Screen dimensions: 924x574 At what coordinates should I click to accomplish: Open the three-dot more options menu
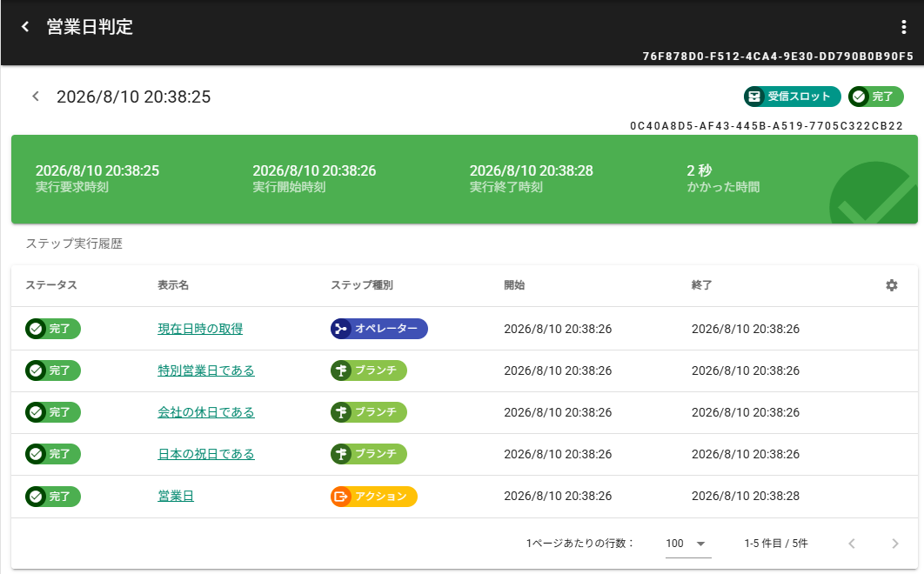click(x=904, y=27)
